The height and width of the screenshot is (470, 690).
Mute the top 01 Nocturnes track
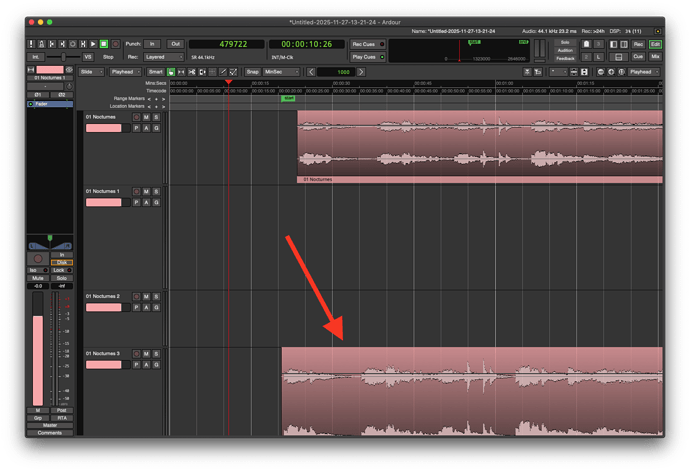point(145,117)
